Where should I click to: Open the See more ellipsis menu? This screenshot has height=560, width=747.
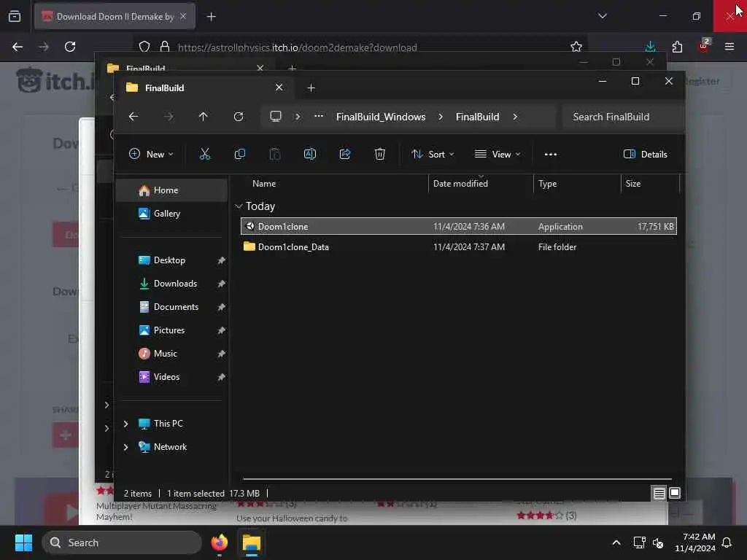pyautogui.click(x=550, y=155)
